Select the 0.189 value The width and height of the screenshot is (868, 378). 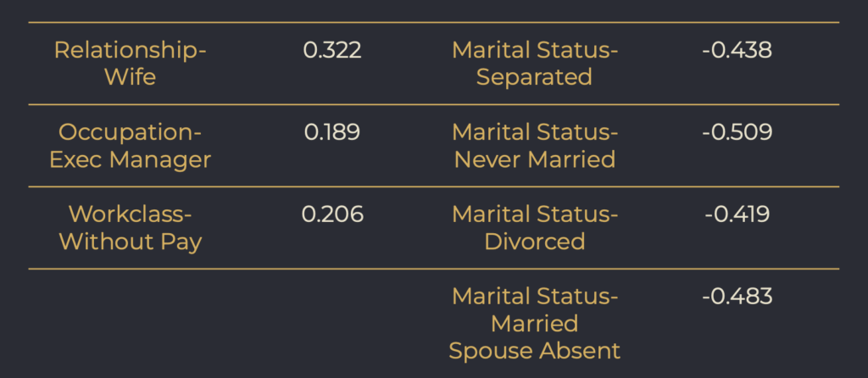tap(332, 132)
